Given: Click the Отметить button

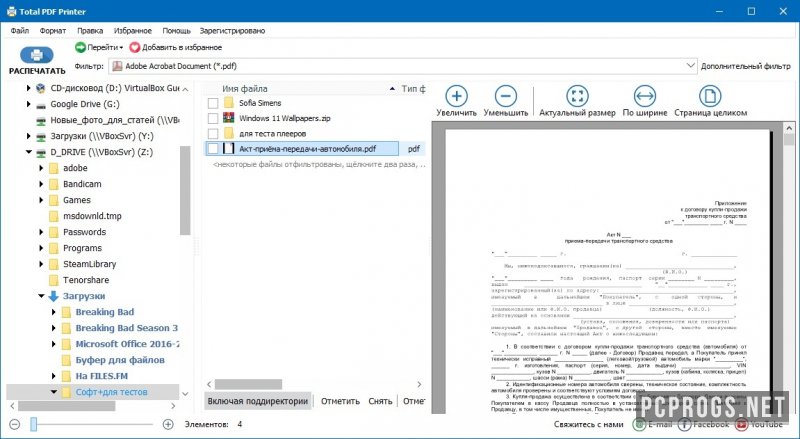Looking at the screenshot, I should (340, 401).
